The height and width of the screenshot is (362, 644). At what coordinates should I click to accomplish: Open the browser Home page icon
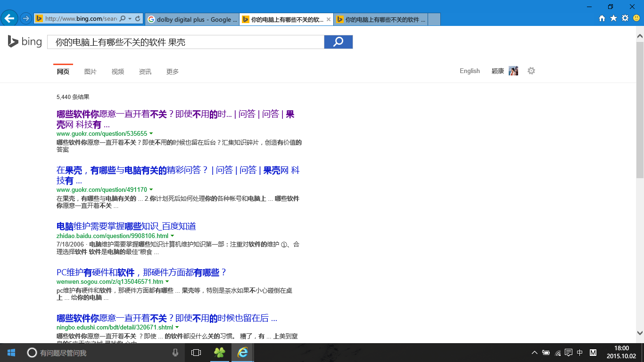(602, 18)
